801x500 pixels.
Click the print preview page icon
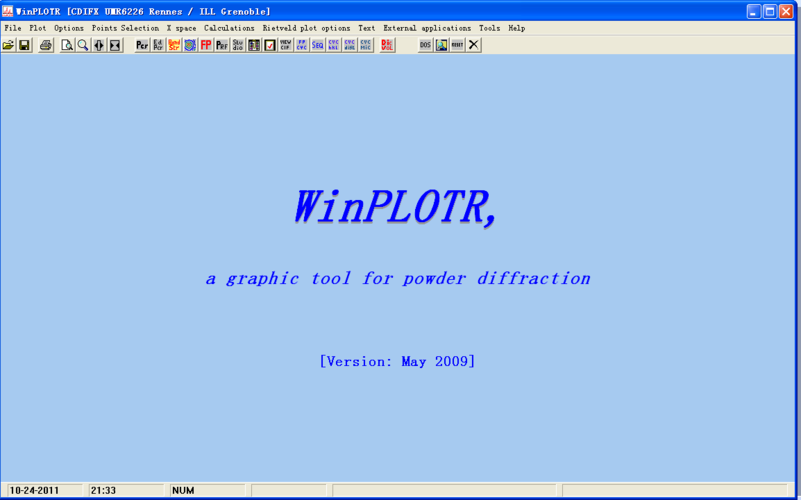pyautogui.click(x=67, y=45)
